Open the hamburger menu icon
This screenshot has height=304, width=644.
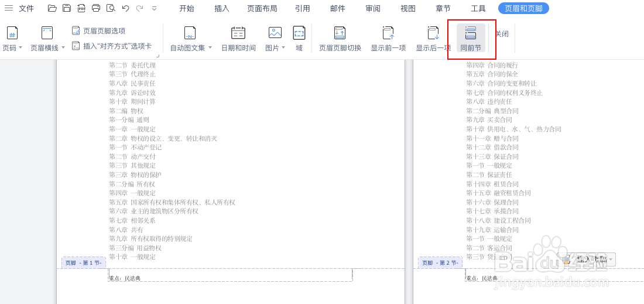(x=9, y=8)
